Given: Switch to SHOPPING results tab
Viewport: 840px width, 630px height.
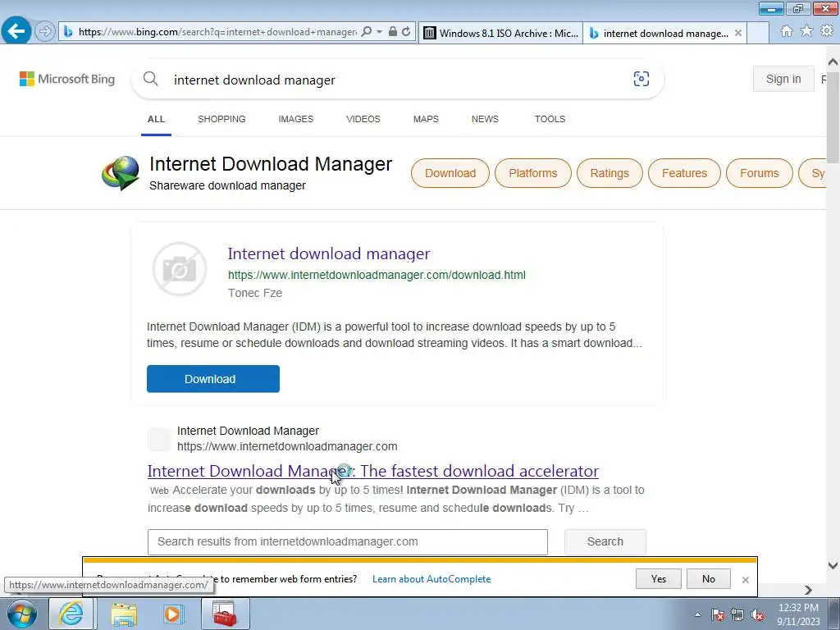Looking at the screenshot, I should (x=221, y=119).
